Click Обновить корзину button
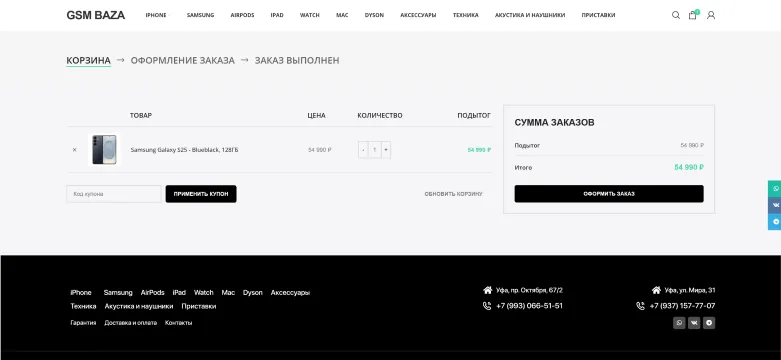Image resolution: width=781 pixels, height=360 pixels. tap(453, 194)
